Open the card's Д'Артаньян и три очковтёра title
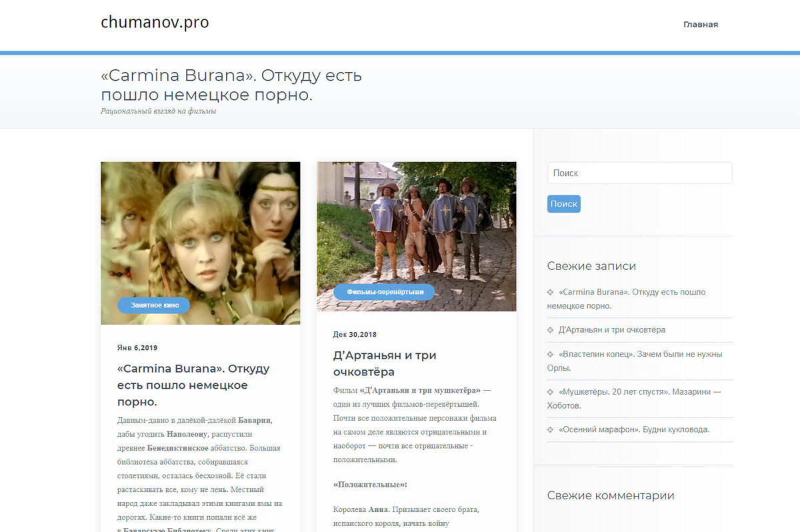The image size is (800, 532). 385,363
